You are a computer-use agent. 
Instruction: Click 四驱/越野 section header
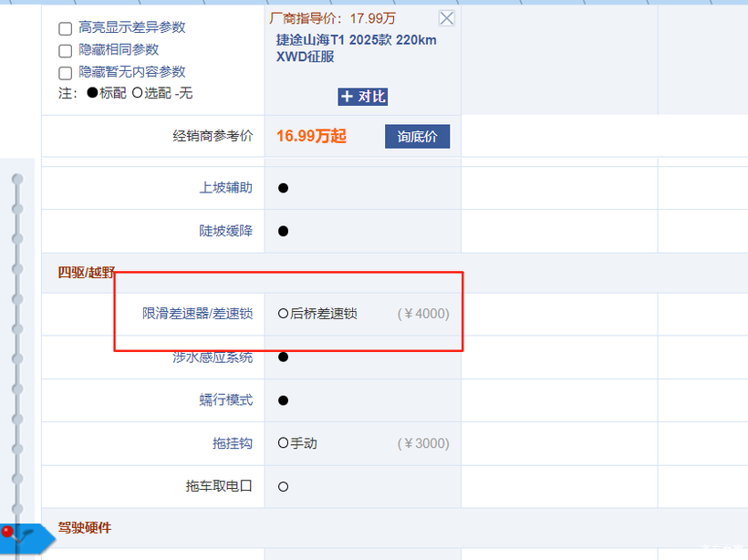87,273
